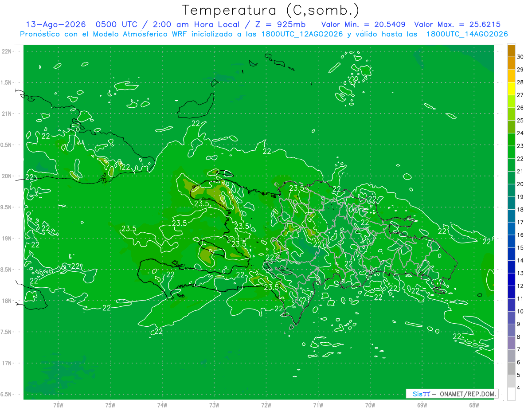Click the yellow swatch between 27 and 28

(x=511, y=89)
